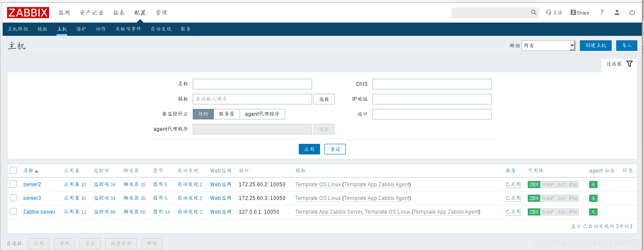Viewport: 644px width, 250px height.
Task: Open 触发器 link for Zabbix server
Action: [131, 212]
